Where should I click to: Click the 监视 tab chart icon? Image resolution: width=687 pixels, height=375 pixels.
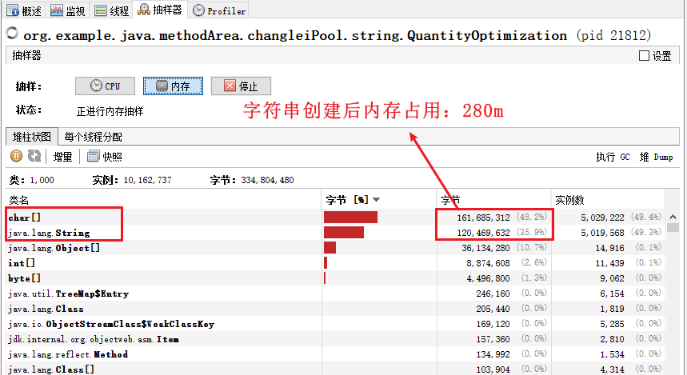(56, 10)
